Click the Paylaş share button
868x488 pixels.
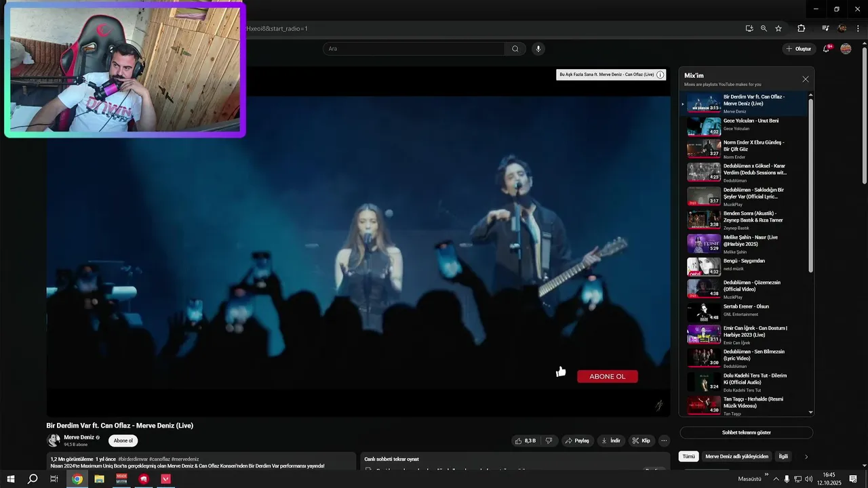pyautogui.click(x=577, y=441)
